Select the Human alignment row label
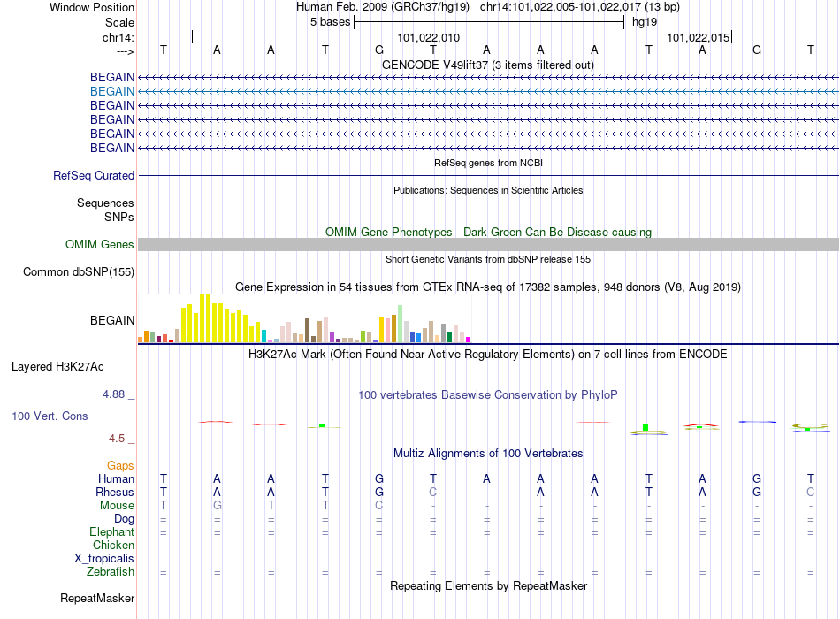This screenshot has height=619, width=840. coord(116,479)
